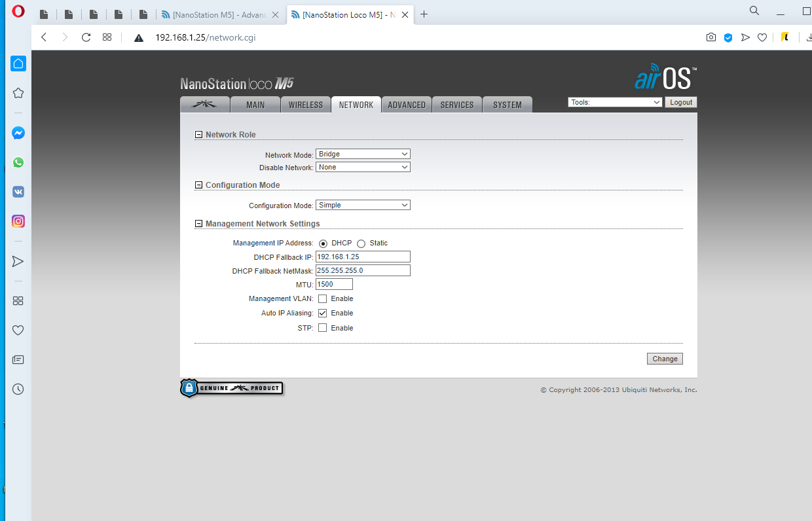Open a new tab with plus button
Image resolution: width=812 pixels, height=521 pixels.
pos(424,14)
